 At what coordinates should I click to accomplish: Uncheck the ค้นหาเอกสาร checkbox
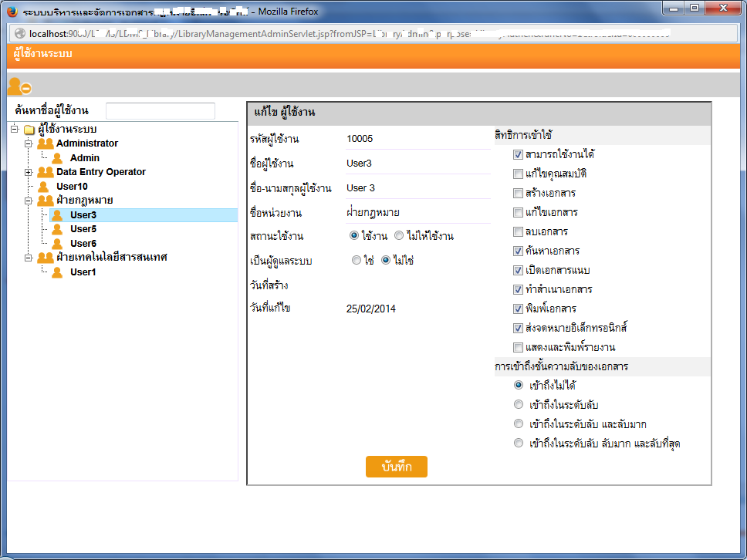coord(518,251)
